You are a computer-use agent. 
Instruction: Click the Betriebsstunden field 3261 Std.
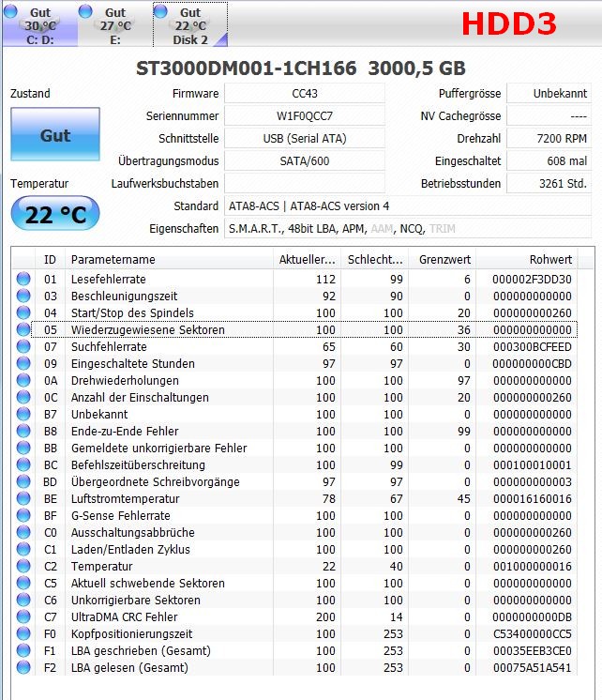click(x=549, y=184)
